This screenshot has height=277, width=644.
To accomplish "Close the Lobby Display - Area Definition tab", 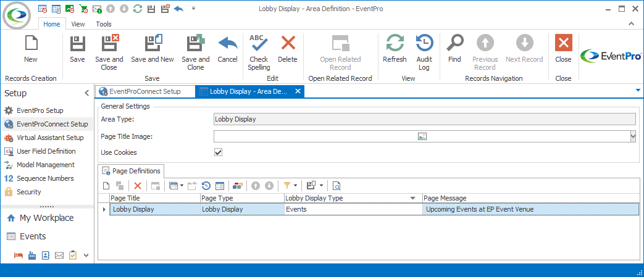I will pyautogui.click(x=298, y=91).
